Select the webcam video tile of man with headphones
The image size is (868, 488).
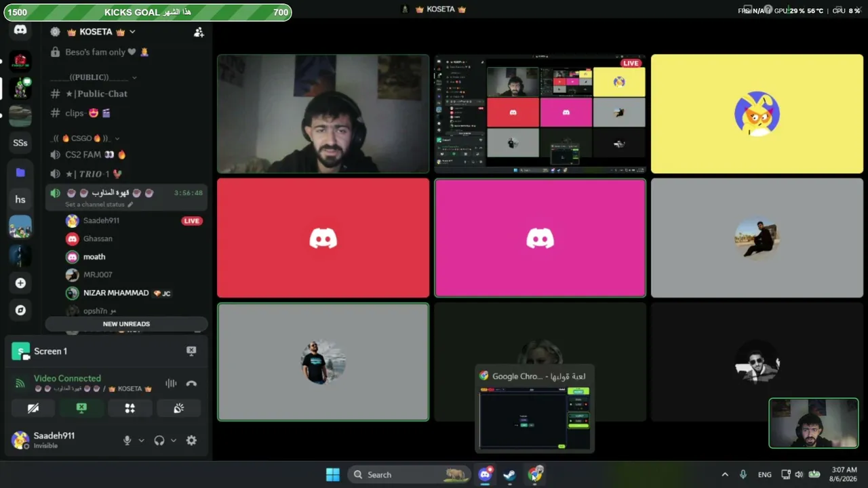pos(323,114)
